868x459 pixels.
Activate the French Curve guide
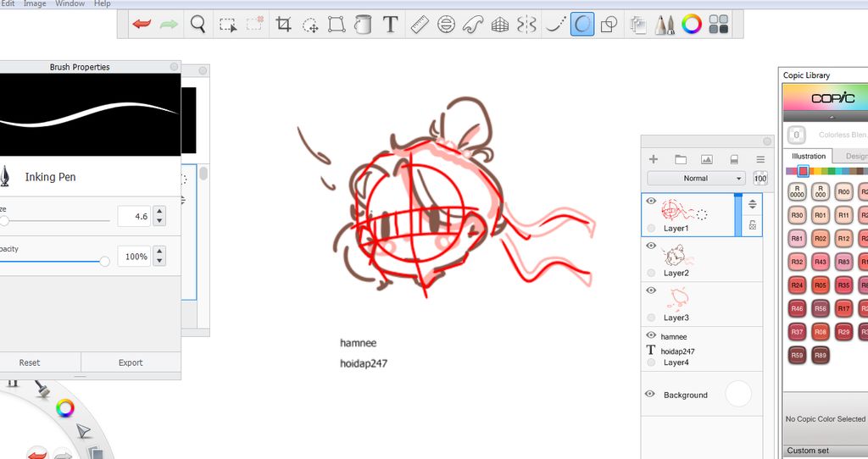click(473, 25)
